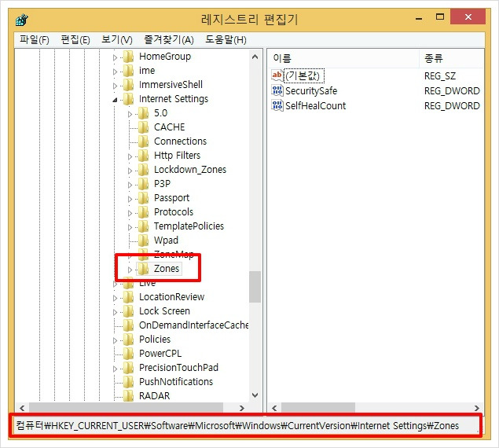Select the Internet Settings folder icon
The width and height of the screenshot is (499, 448).
[x=129, y=99]
